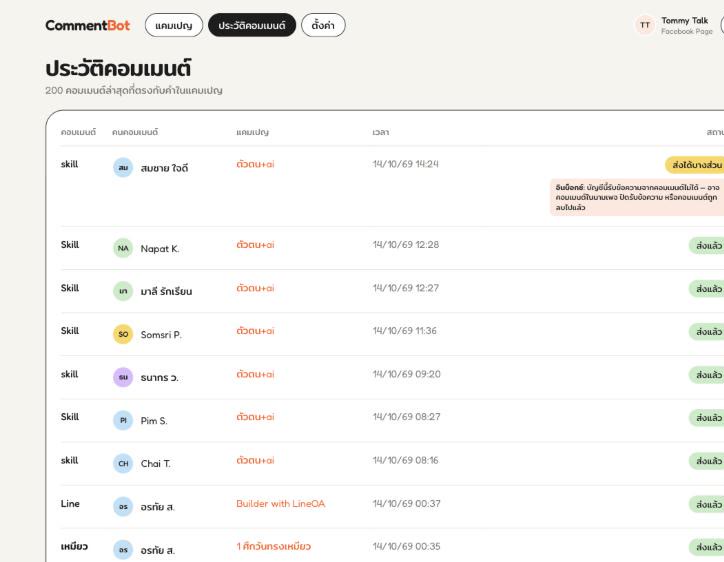Click timestamp 14/10/69 12:28
Screen dimensions: 724x562
pos(405,244)
